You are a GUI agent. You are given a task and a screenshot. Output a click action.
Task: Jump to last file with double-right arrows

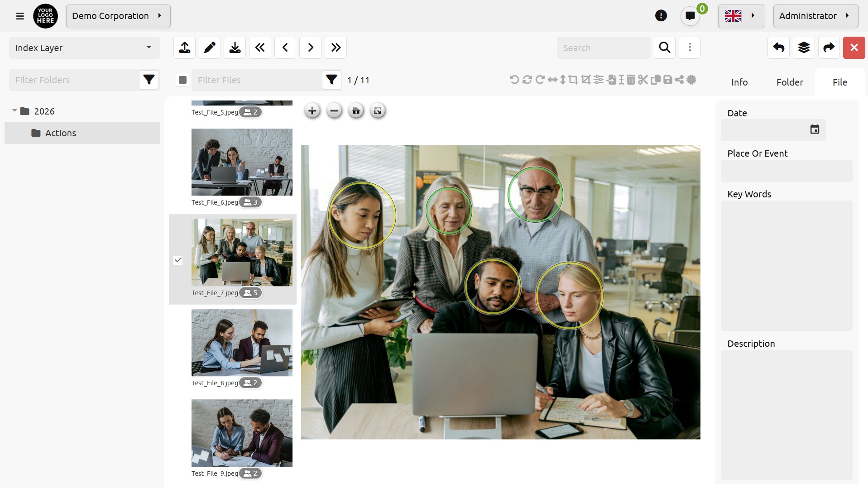[336, 48]
